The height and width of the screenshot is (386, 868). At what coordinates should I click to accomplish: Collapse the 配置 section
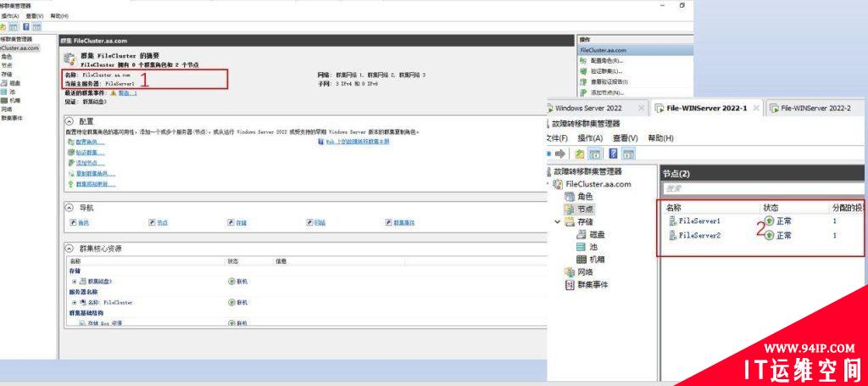click(70, 120)
